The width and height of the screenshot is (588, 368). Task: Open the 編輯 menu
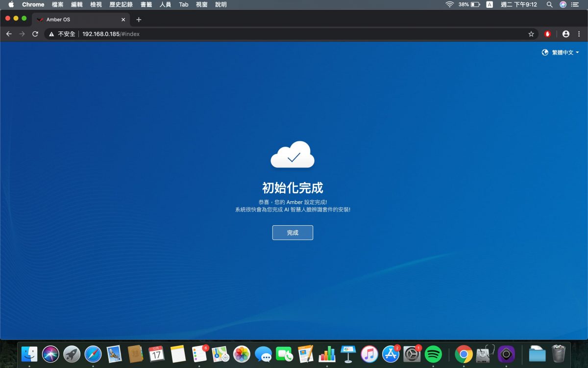coord(77,4)
